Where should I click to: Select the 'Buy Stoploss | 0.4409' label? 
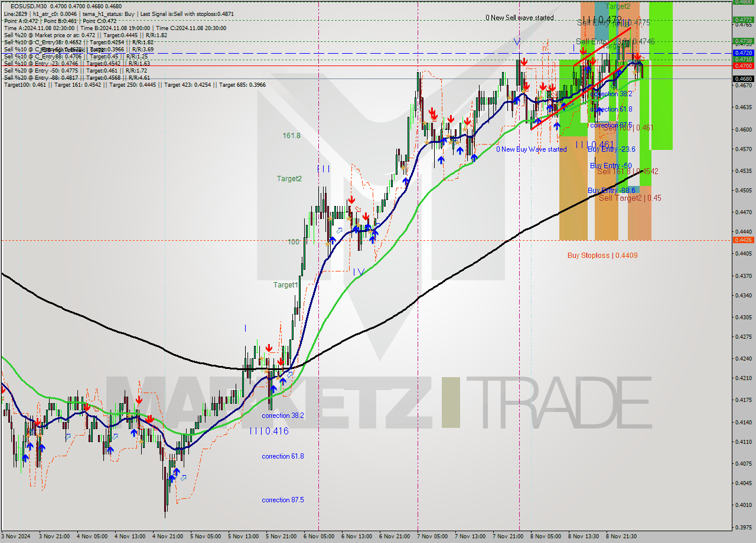(602, 256)
